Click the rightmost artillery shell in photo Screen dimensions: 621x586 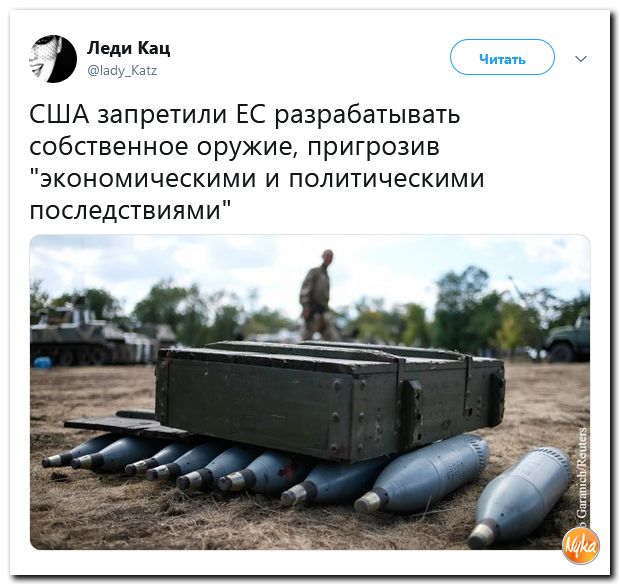(x=520, y=497)
